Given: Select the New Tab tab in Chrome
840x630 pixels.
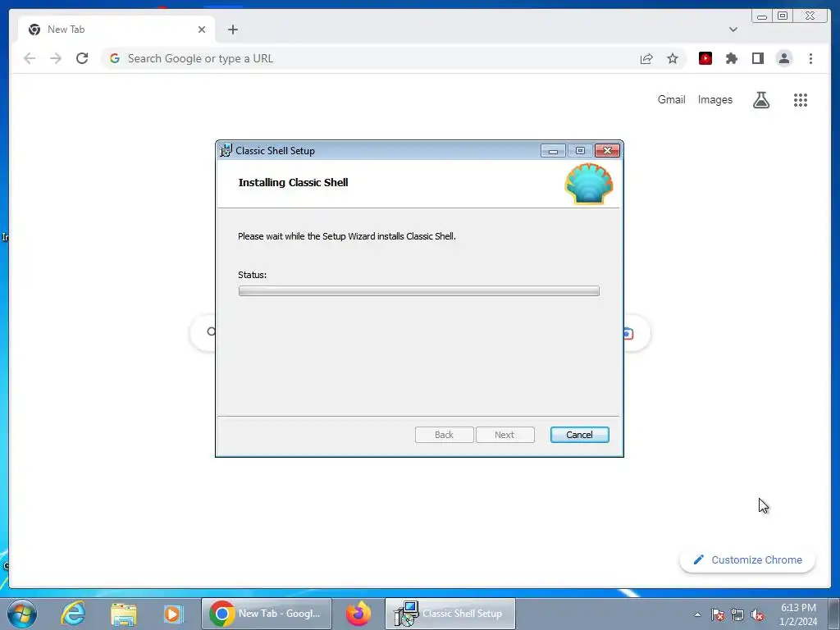Looking at the screenshot, I should pyautogui.click(x=116, y=30).
